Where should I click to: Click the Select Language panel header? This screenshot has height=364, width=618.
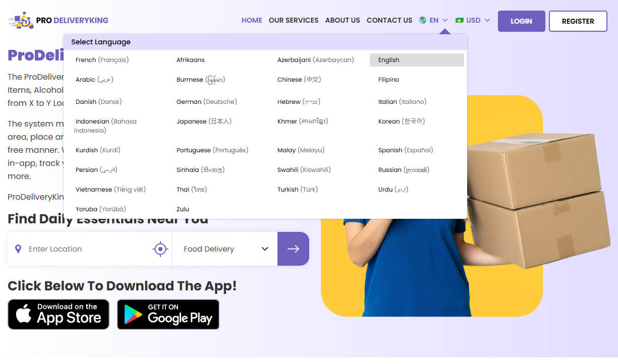click(265, 42)
